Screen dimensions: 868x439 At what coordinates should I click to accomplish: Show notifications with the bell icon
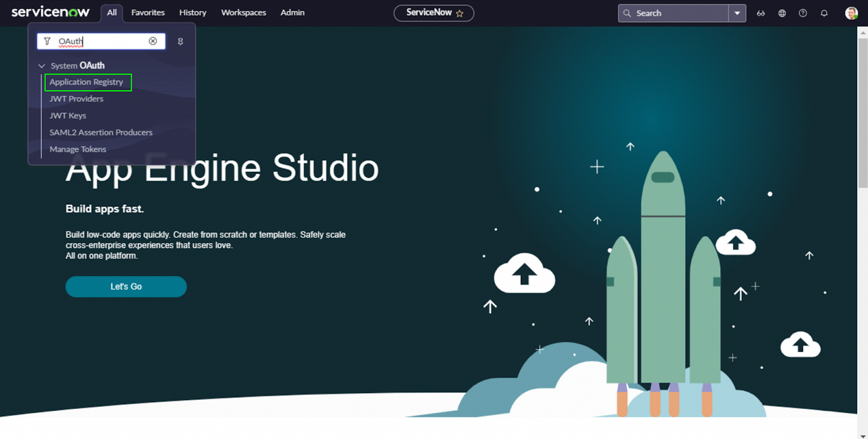coord(824,13)
